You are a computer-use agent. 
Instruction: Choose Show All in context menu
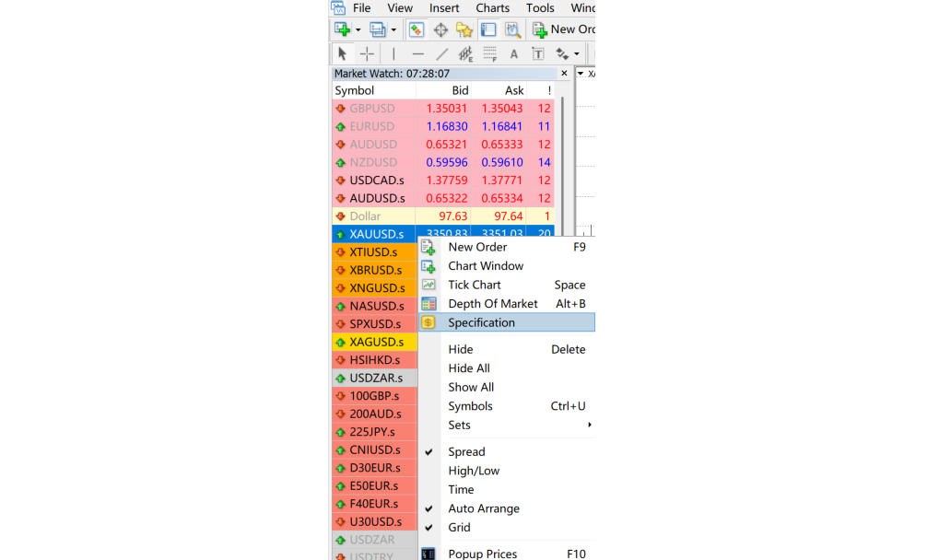click(507, 387)
